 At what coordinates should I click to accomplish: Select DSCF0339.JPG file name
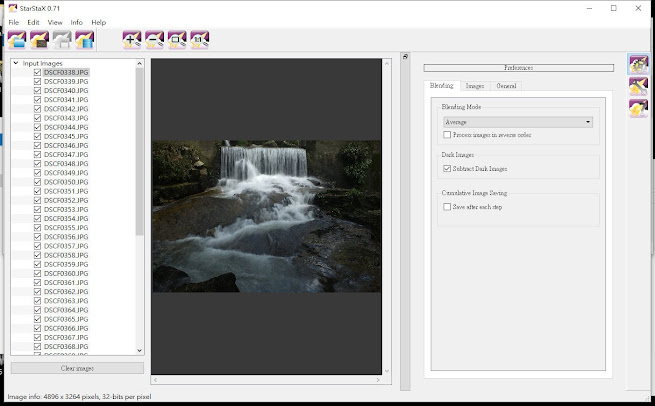[66, 81]
